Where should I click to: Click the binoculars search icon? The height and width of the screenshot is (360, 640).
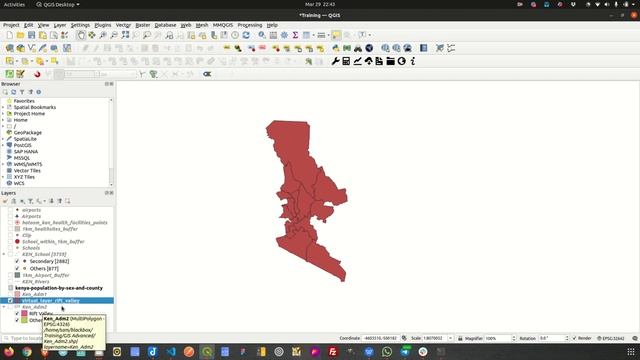pyautogui.click(x=358, y=48)
